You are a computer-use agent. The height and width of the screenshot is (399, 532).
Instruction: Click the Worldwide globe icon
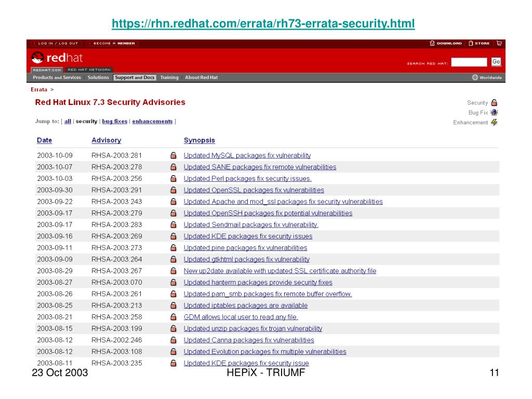click(475, 77)
